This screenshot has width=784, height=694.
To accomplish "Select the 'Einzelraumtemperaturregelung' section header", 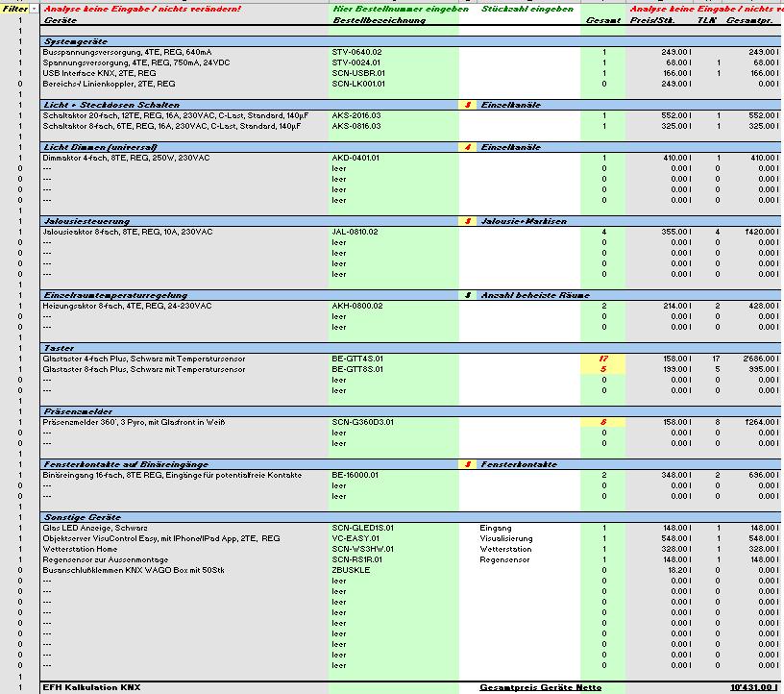I will point(115,295).
